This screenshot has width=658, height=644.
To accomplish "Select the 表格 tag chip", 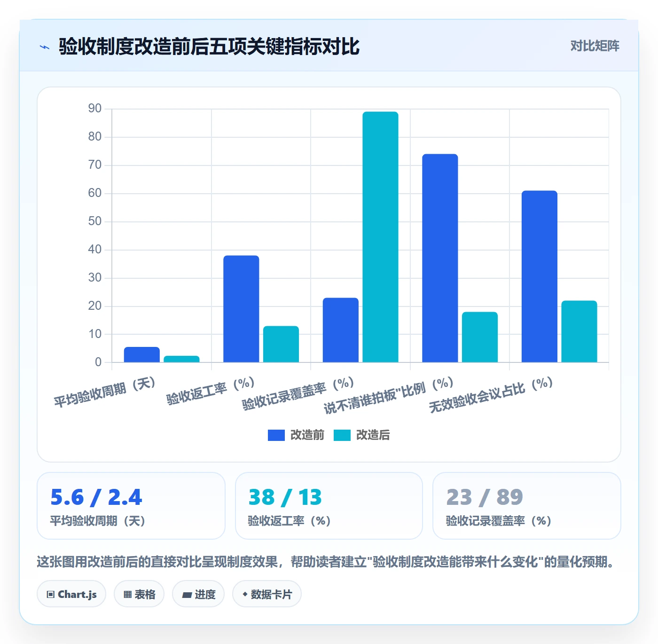I will (x=139, y=594).
